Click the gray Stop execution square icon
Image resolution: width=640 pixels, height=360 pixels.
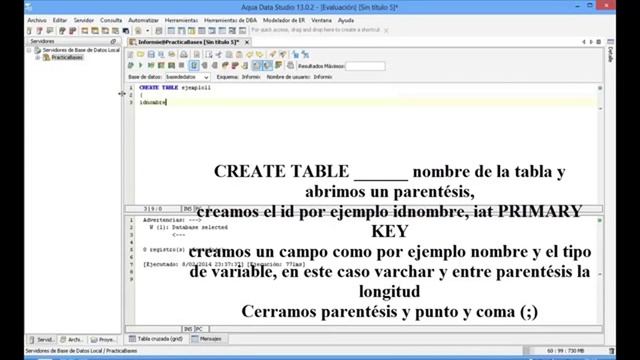[x=182, y=65]
